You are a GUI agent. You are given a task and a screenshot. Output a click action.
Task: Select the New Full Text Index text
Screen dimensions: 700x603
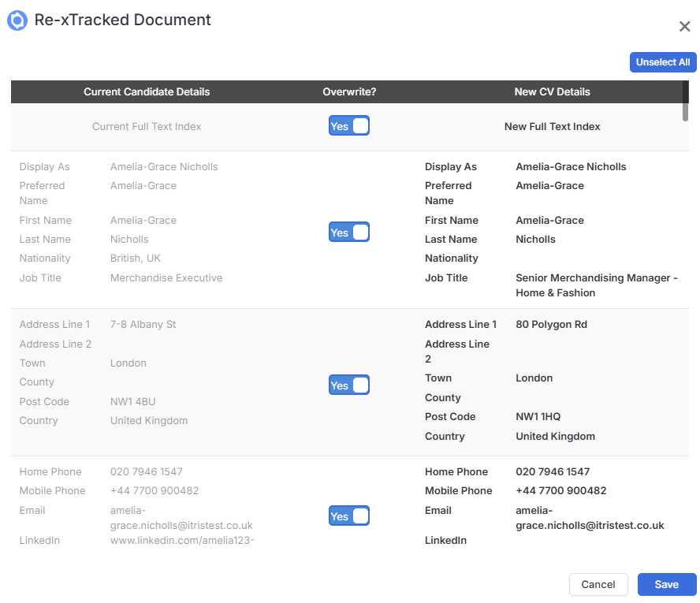[x=552, y=127]
